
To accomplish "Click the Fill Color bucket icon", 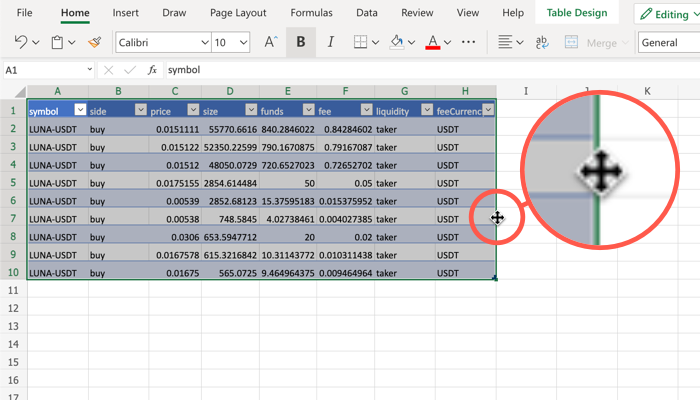I will [x=397, y=43].
